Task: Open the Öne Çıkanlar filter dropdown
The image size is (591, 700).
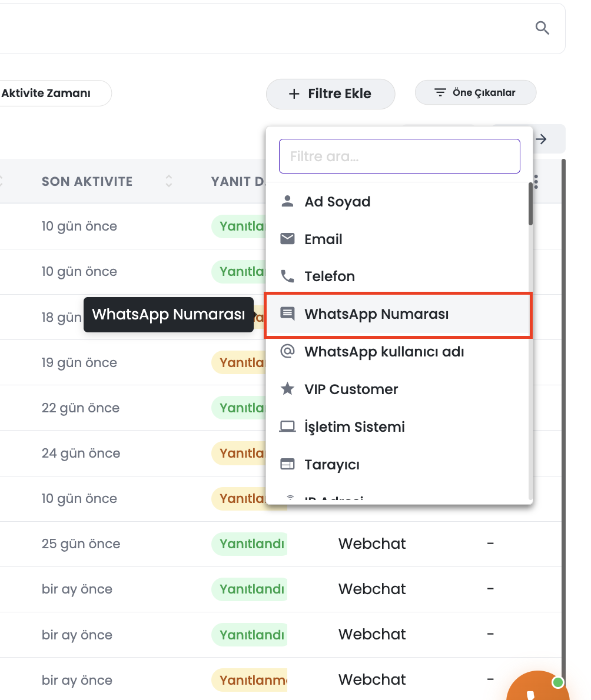Action: click(x=475, y=92)
